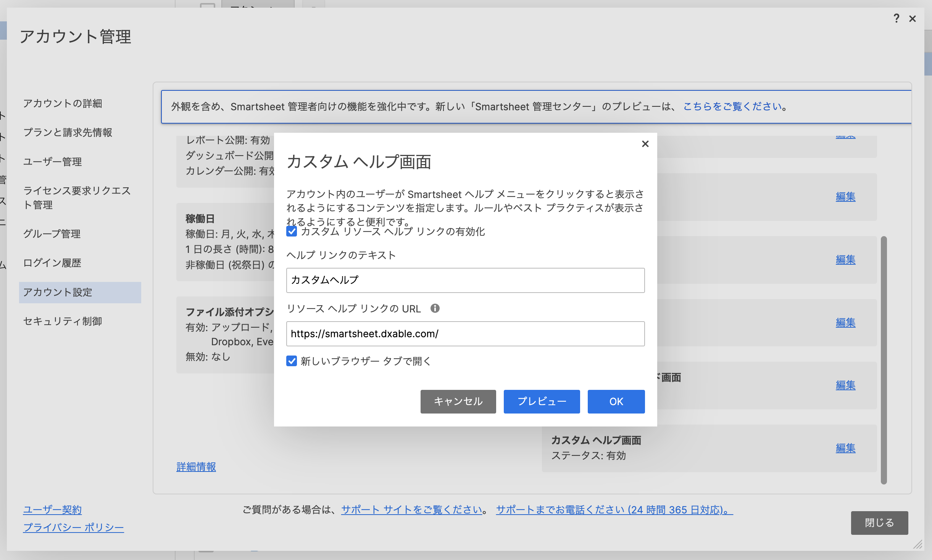
Task: Open ライセンス要求リクエスト管理
Action: [x=77, y=198]
